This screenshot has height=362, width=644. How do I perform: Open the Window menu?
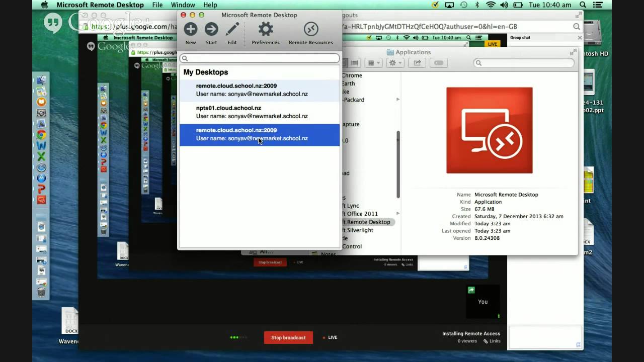click(183, 5)
